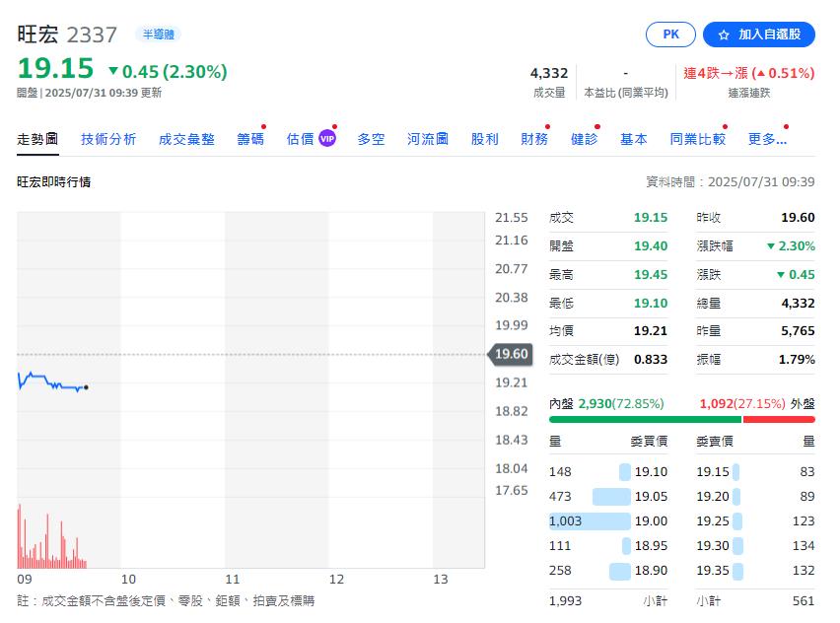Click the 連4跌→漲 streak text
Viewport: 840px width, 623px height.
point(749,73)
